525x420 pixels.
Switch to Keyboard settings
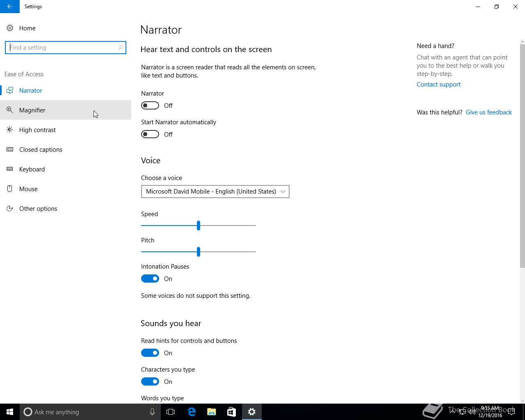pos(66,169)
